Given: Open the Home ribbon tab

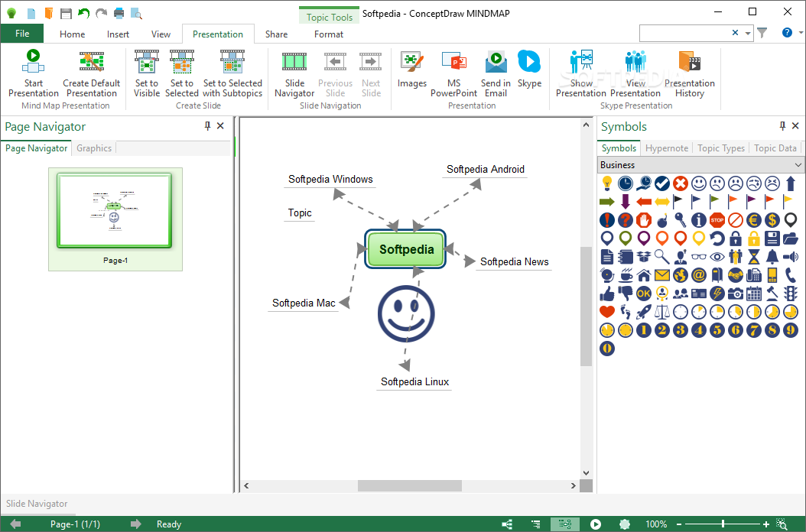Looking at the screenshot, I should coord(73,34).
